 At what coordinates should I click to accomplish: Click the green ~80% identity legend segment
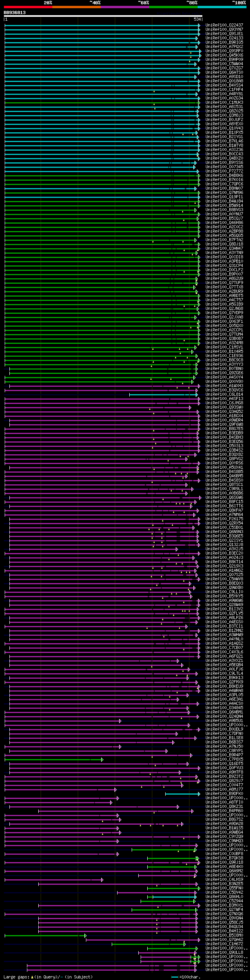(173, 7)
